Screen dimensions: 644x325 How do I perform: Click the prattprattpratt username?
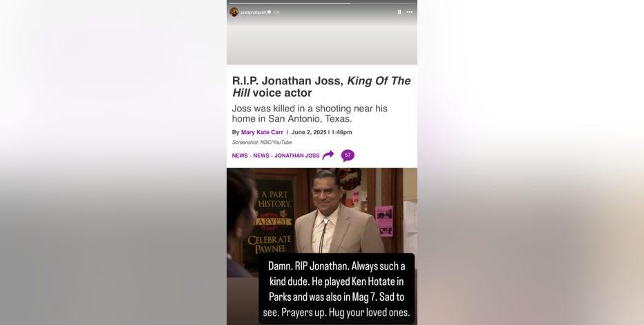(x=254, y=12)
